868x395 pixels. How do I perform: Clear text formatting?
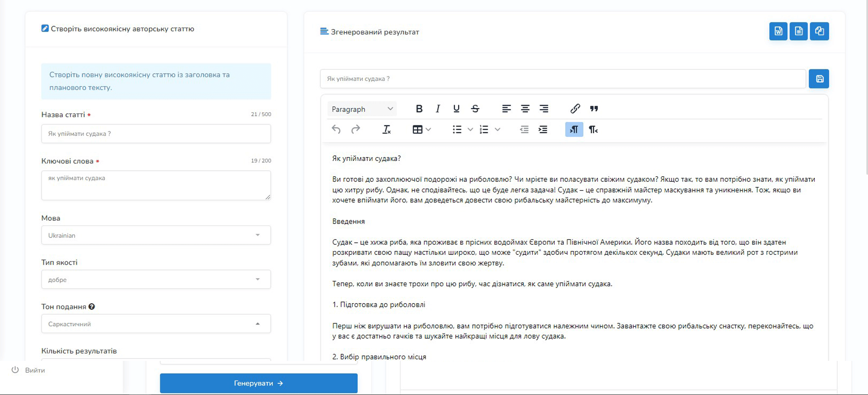[x=386, y=129]
